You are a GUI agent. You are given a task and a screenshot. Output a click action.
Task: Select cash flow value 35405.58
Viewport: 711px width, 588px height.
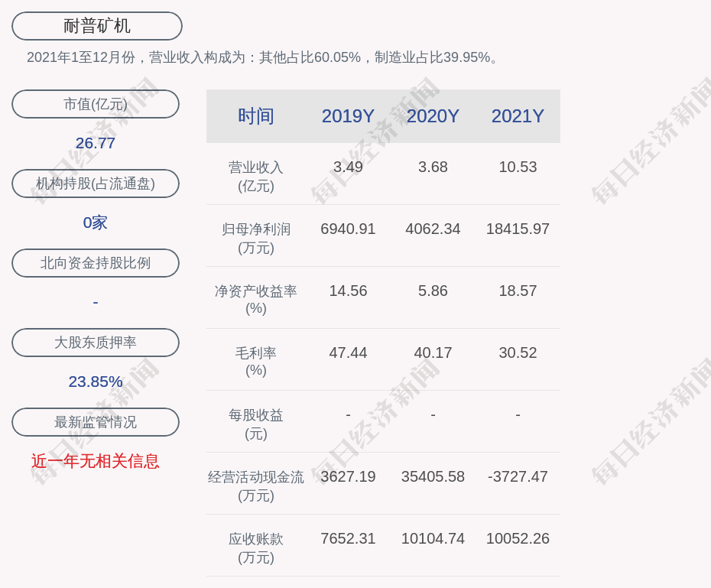433,476
